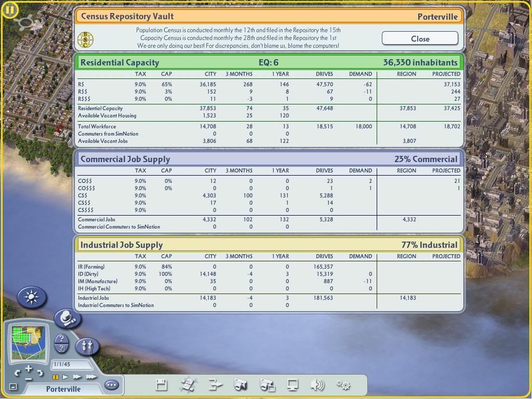The height and width of the screenshot is (399, 532).
Task: Click the Commuters from SimNation row label
Action: 108,134
